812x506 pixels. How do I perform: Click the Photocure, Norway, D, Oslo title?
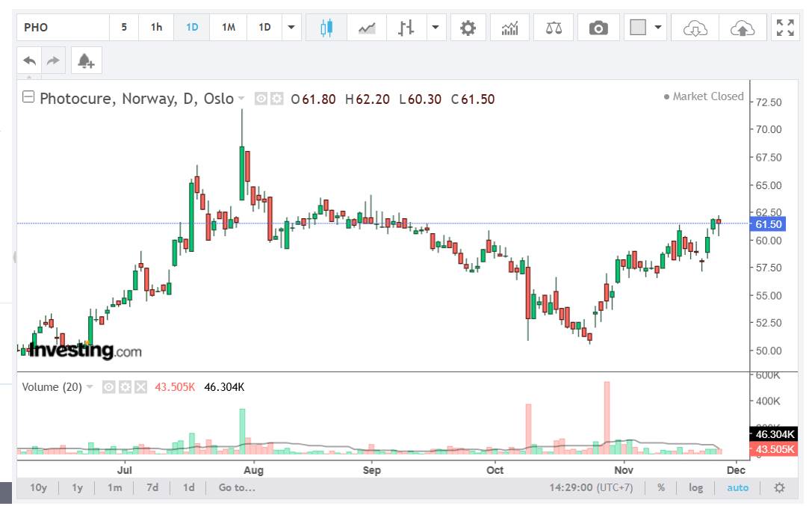tap(137, 99)
